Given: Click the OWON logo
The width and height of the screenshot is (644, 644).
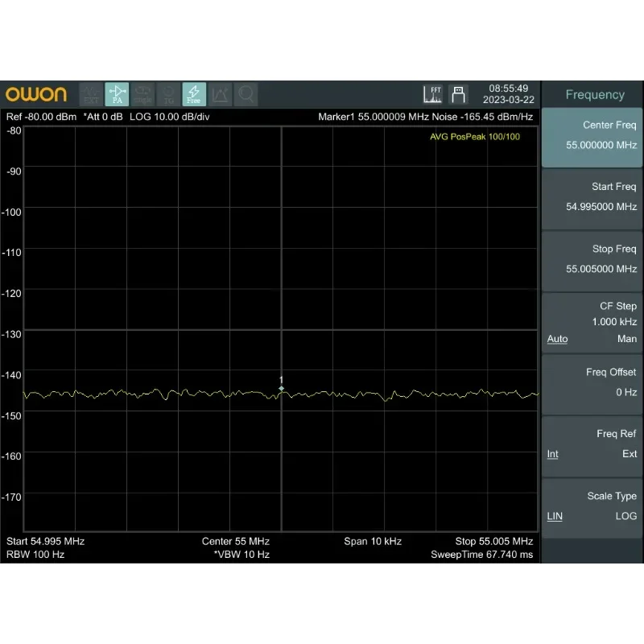Looking at the screenshot, I should click(36, 95).
